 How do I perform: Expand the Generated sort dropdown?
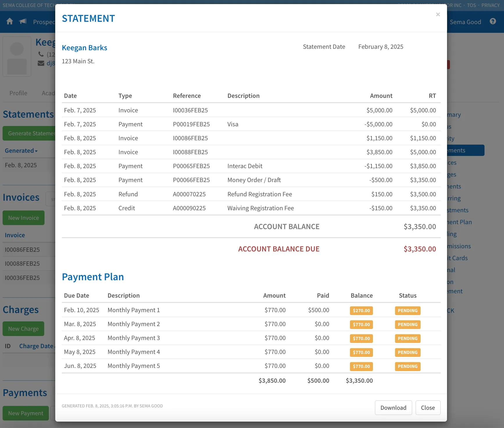click(21, 151)
